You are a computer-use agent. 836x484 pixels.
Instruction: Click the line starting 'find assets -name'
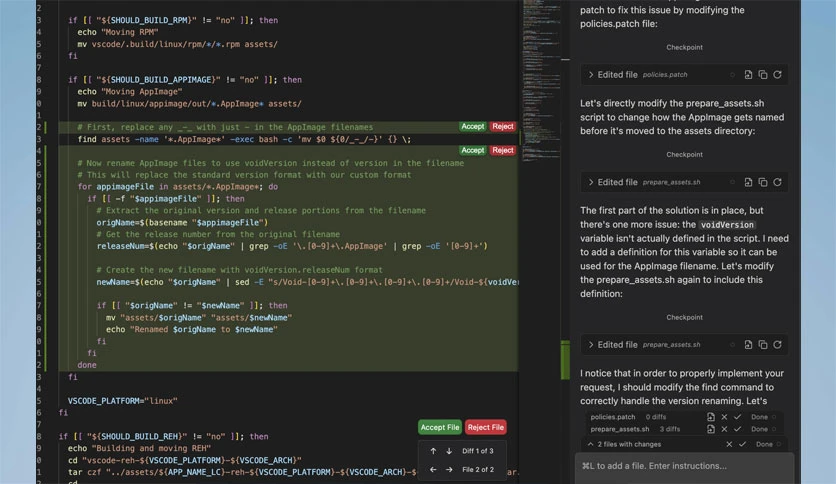click(x=244, y=140)
